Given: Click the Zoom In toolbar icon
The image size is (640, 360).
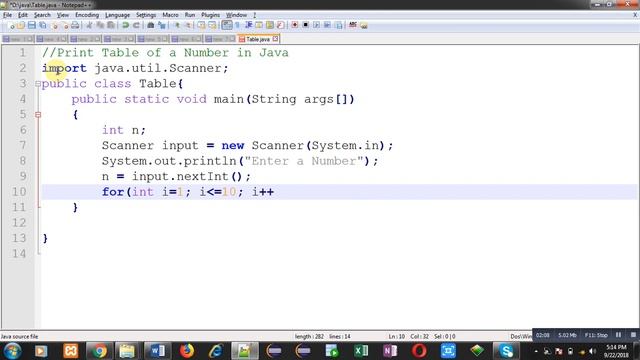Looking at the screenshot, I should pyautogui.click(x=177, y=25).
